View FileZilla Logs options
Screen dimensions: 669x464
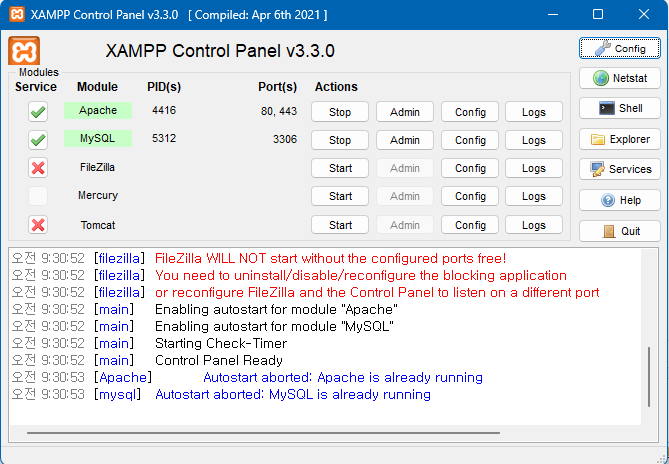point(534,168)
